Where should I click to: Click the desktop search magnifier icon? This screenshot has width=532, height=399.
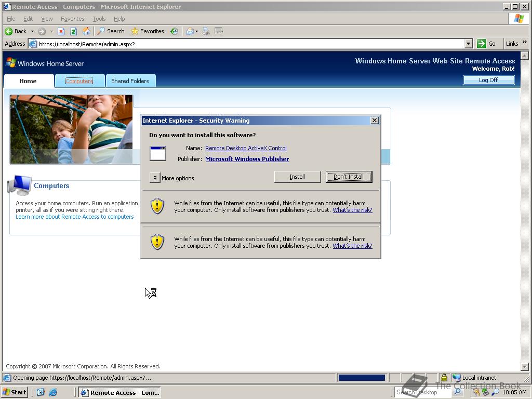[x=457, y=392]
